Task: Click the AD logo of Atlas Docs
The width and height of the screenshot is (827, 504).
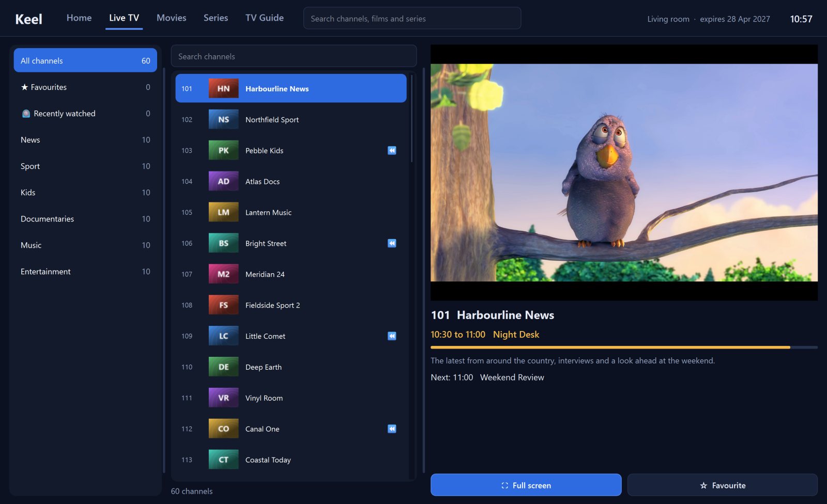Action: point(223,181)
